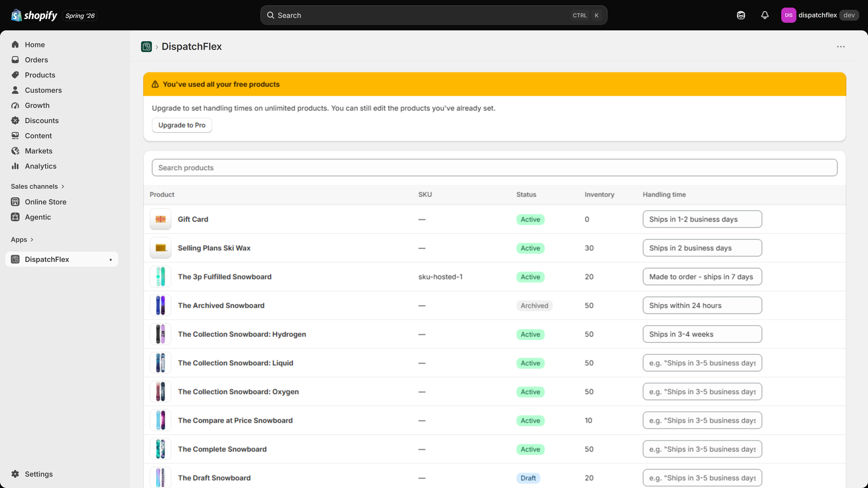The image size is (868, 488).
Task: Click empty handling time for Collection Snowboard: Oxygen
Action: 703,391
